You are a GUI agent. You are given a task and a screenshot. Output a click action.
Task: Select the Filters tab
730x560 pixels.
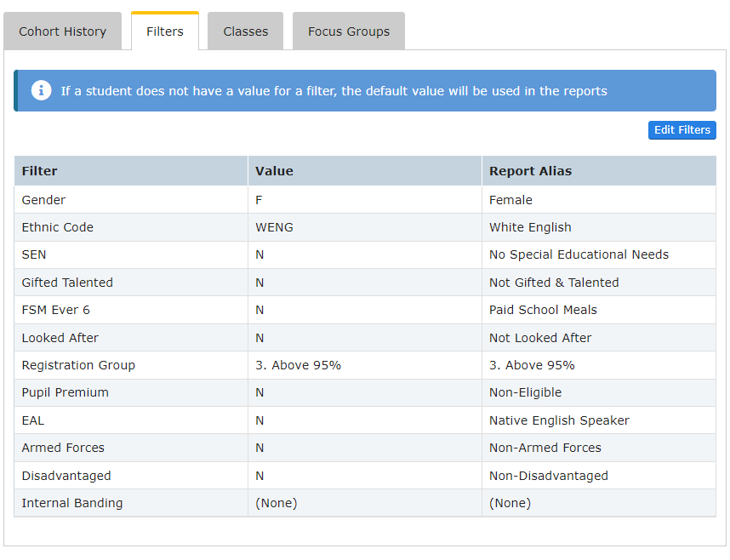point(165,31)
